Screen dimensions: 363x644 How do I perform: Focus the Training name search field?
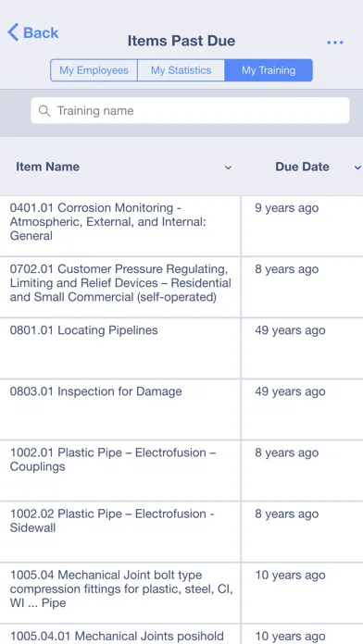190,110
